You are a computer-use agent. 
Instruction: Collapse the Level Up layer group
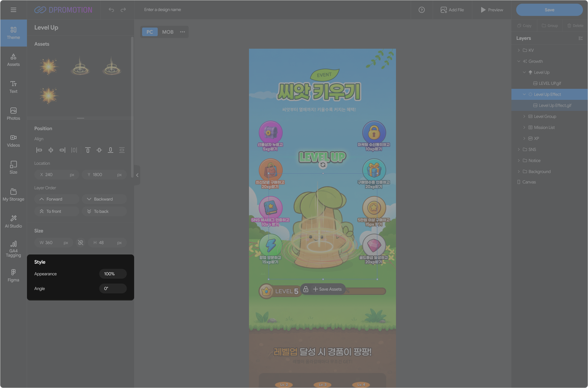coord(524,72)
